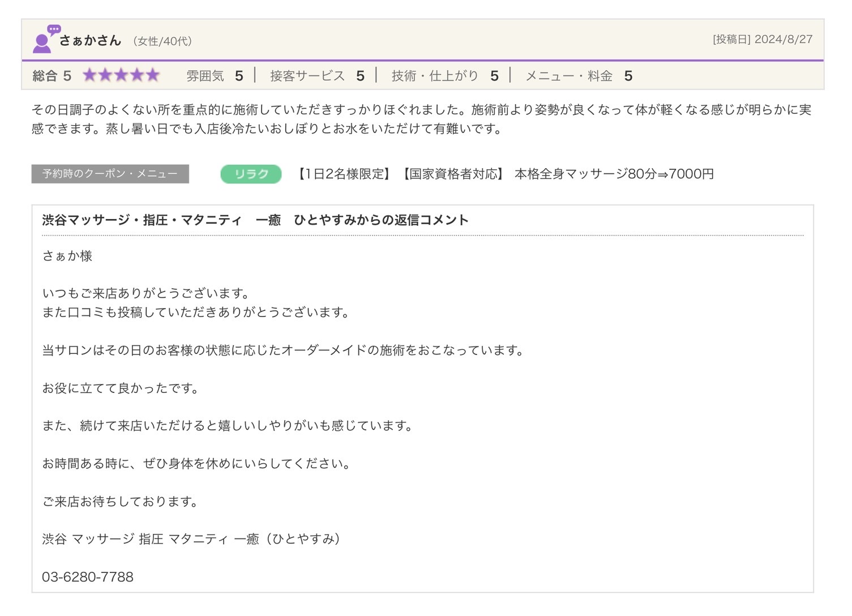Click the five purple rating stars
Screen dimensions: 852x616
click(x=121, y=75)
